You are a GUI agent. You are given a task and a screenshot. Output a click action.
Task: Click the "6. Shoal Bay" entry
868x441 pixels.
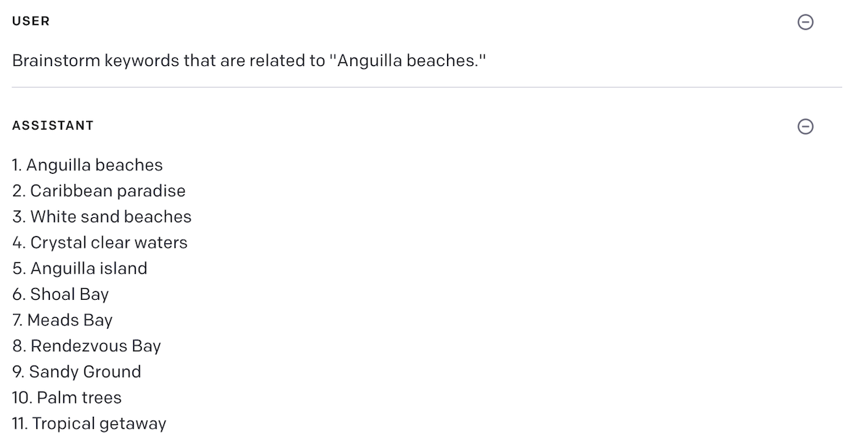point(61,294)
